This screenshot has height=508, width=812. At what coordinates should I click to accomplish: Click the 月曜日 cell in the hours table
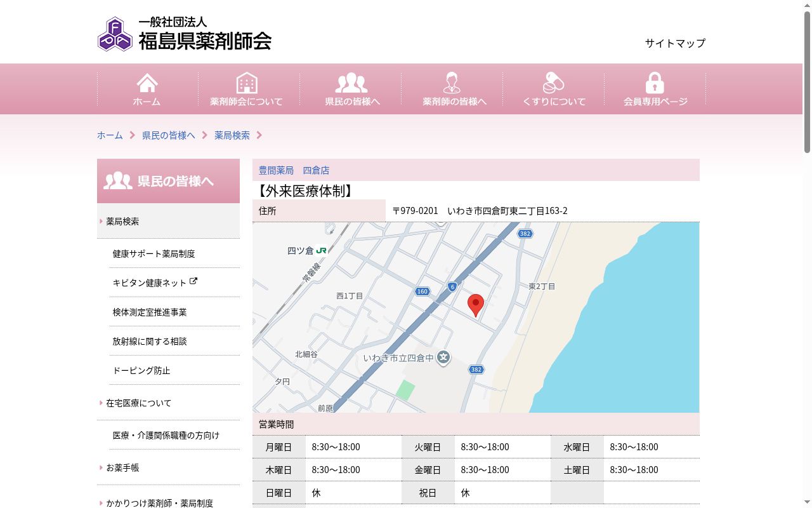(x=278, y=447)
